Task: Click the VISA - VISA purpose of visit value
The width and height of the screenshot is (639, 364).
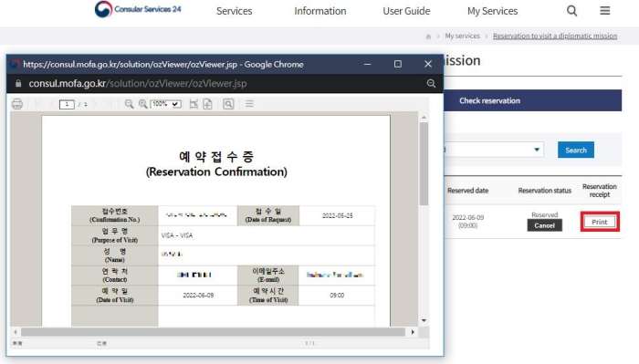Action: tap(177, 235)
